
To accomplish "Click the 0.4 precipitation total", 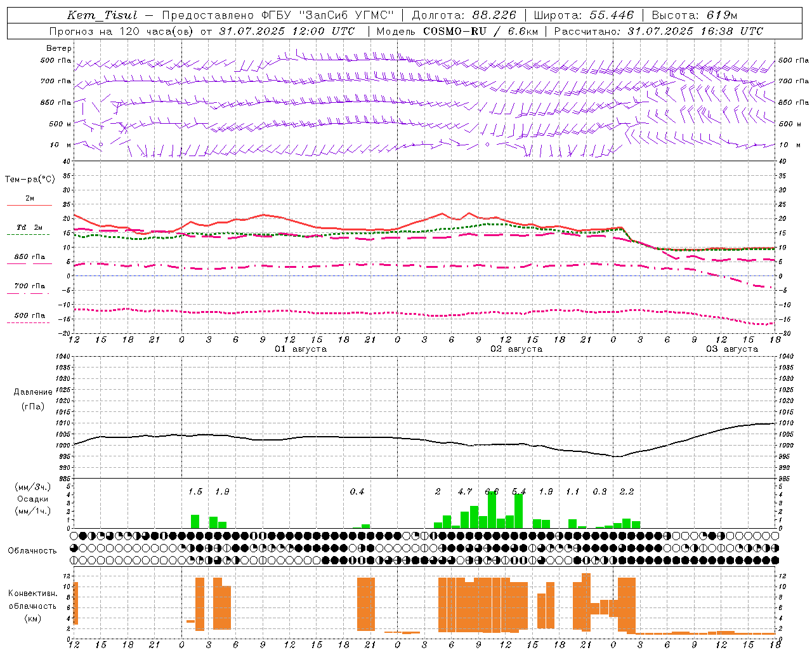I will [357, 492].
